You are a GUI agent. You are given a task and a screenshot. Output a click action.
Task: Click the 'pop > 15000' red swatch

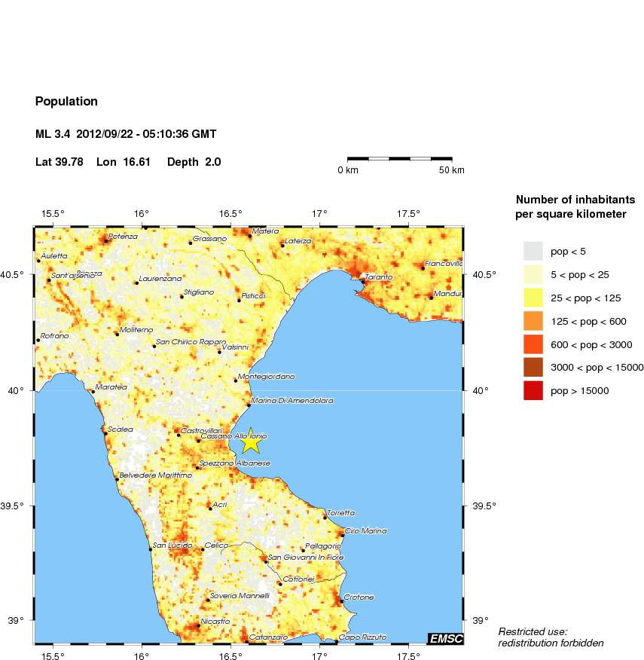click(x=533, y=390)
